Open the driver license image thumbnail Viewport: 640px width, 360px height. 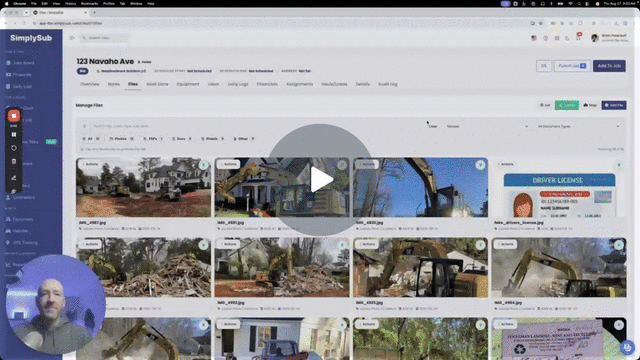[559, 187]
